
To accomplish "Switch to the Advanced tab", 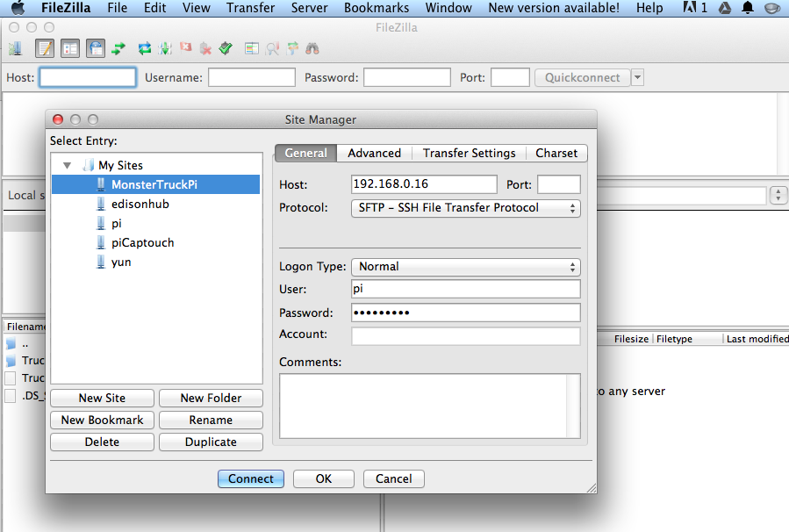I will pyautogui.click(x=375, y=153).
